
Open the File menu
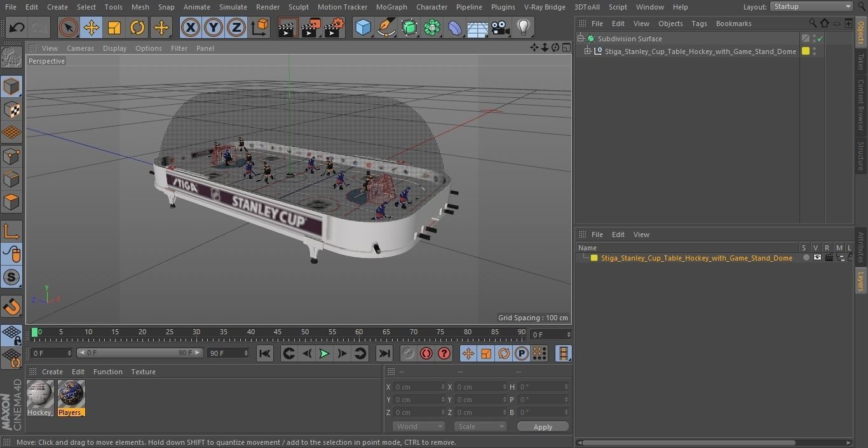pos(10,6)
